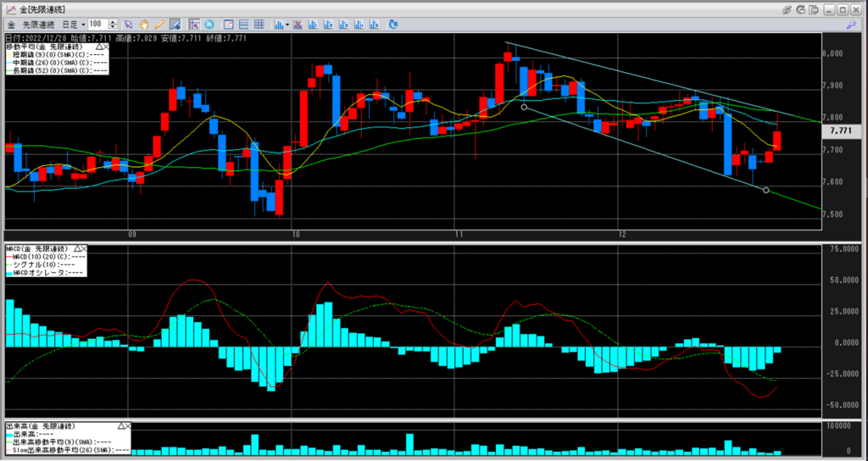Click the bar-chart indicator icon
The height and width of the screenshot is (461, 868).
278,25
